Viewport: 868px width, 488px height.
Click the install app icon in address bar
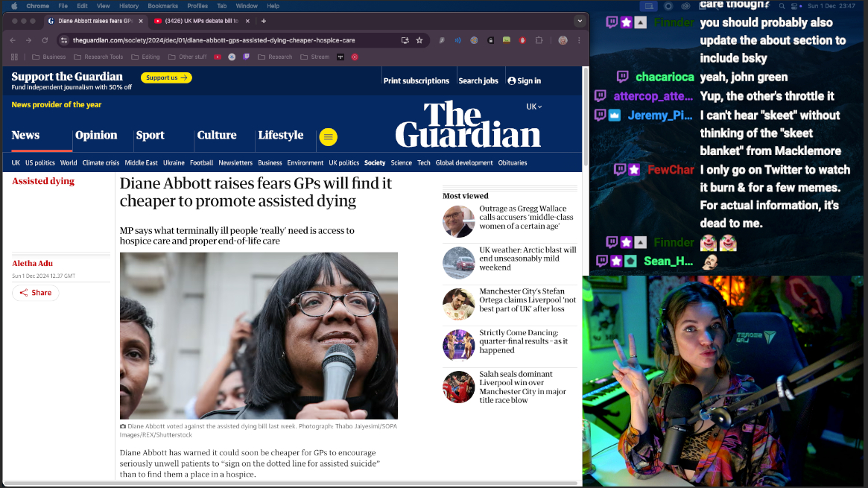405,40
